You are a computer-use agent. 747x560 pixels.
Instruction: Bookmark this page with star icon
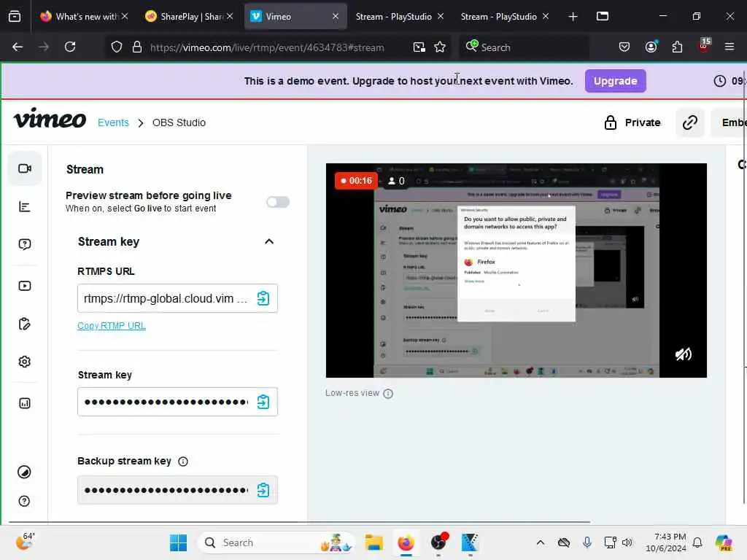(440, 47)
